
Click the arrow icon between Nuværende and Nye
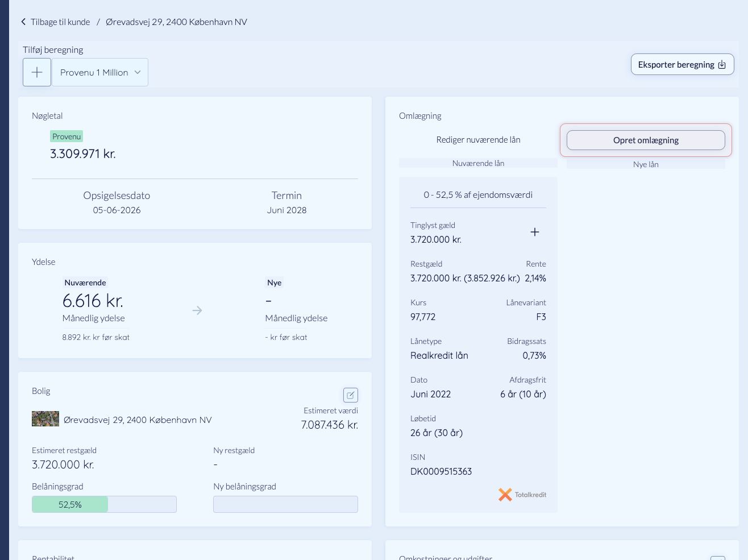click(x=197, y=310)
